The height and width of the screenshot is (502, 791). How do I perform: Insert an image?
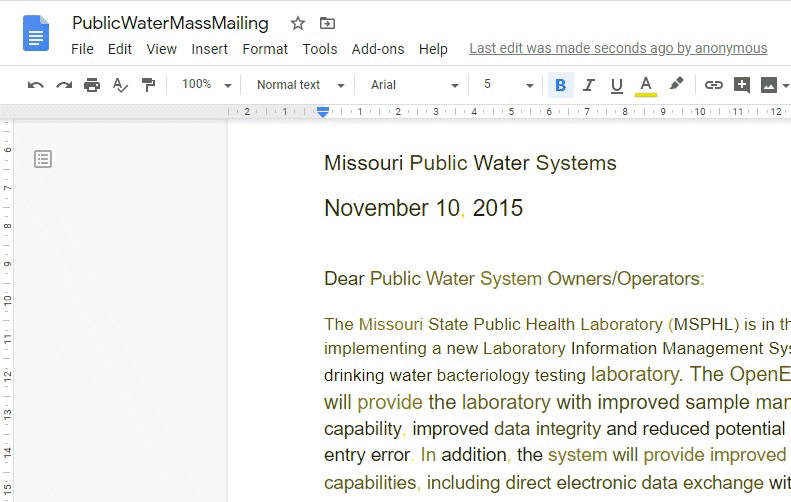coord(769,85)
